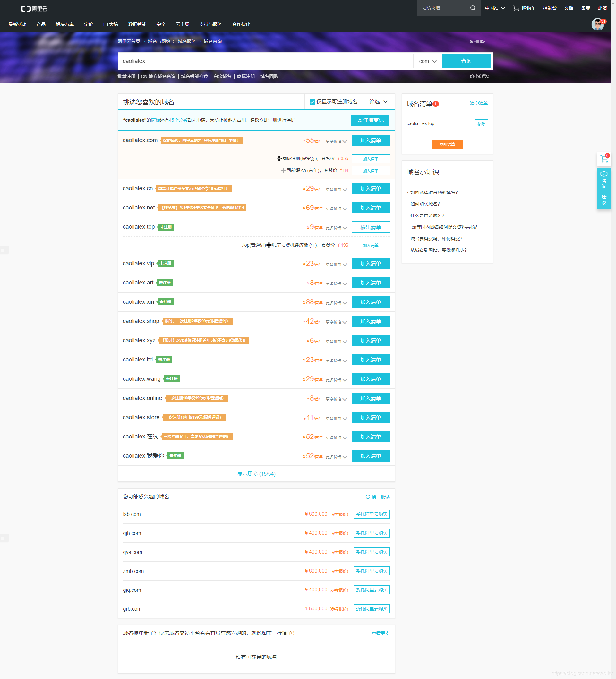Open the Products menu item

pyautogui.click(x=41, y=25)
